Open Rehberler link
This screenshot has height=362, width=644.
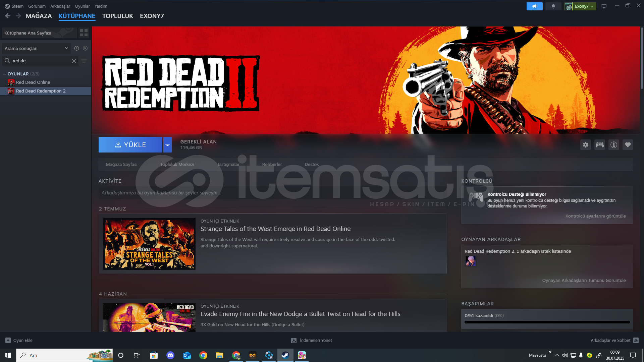click(272, 165)
